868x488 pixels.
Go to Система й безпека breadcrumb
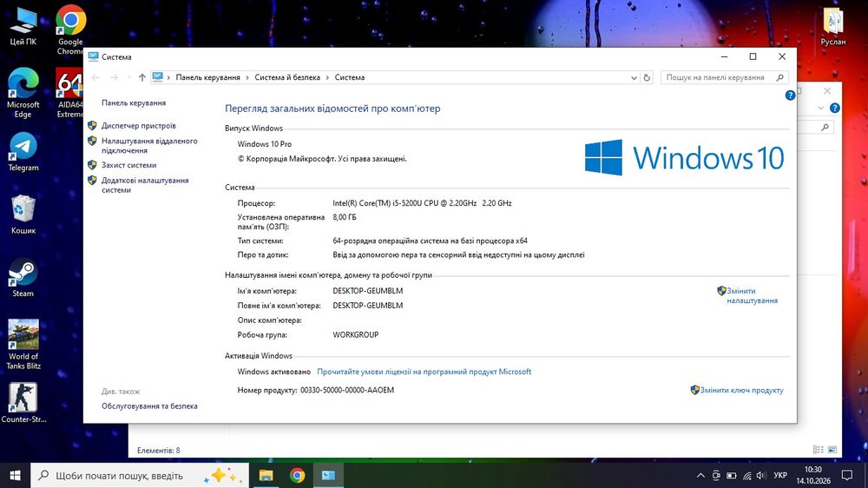[287, 77]
